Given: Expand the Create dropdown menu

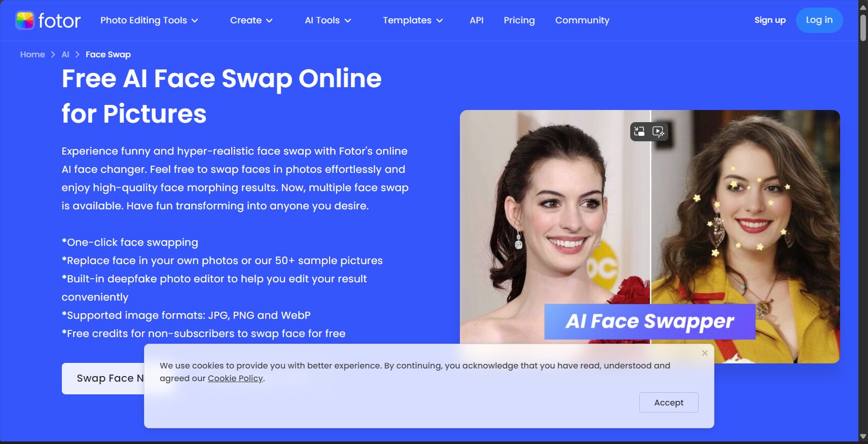Looking at the screenshot, I should [251, 20].
